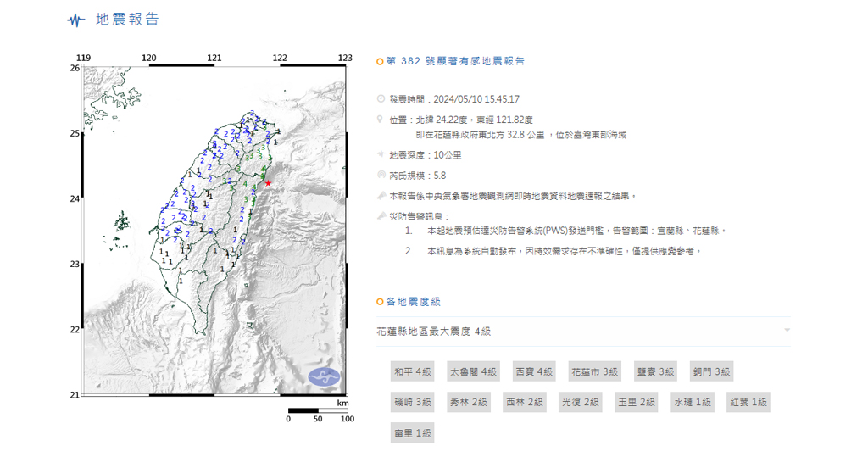Click the weather agency logo on the map
The image size is (868, 457).
click(323, 376)
